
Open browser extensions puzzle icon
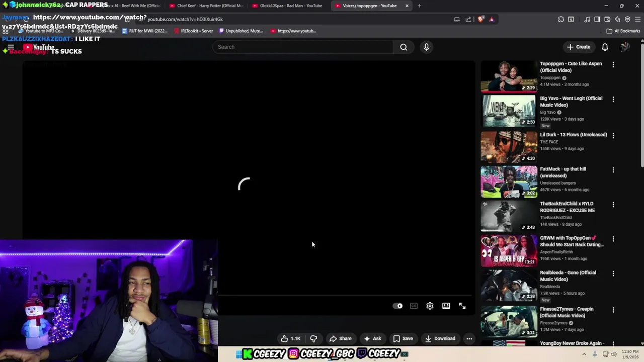click(x=561, y=19)
